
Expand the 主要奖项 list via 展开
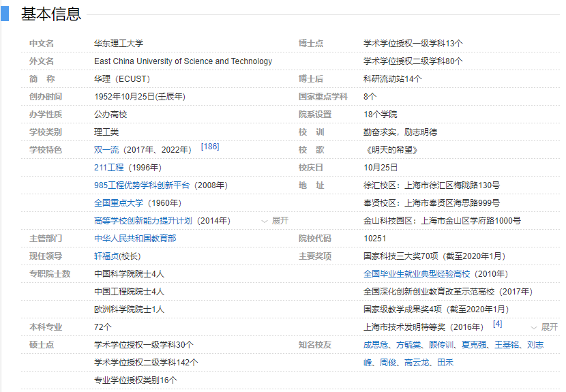tap(545, 327)
